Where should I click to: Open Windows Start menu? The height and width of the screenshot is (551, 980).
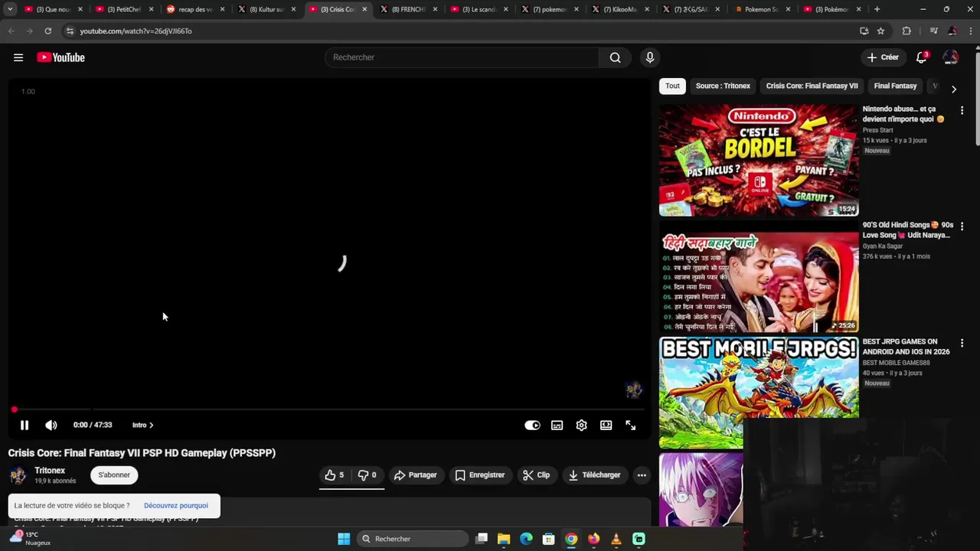click(x=344, y=539)
